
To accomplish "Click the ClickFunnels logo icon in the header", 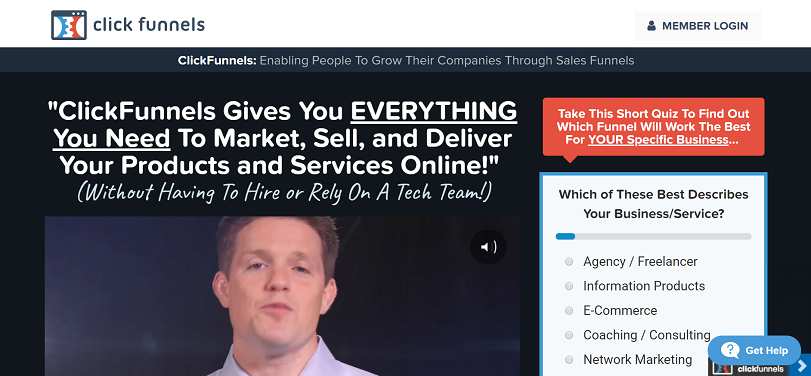I will [x=69, y=25].
